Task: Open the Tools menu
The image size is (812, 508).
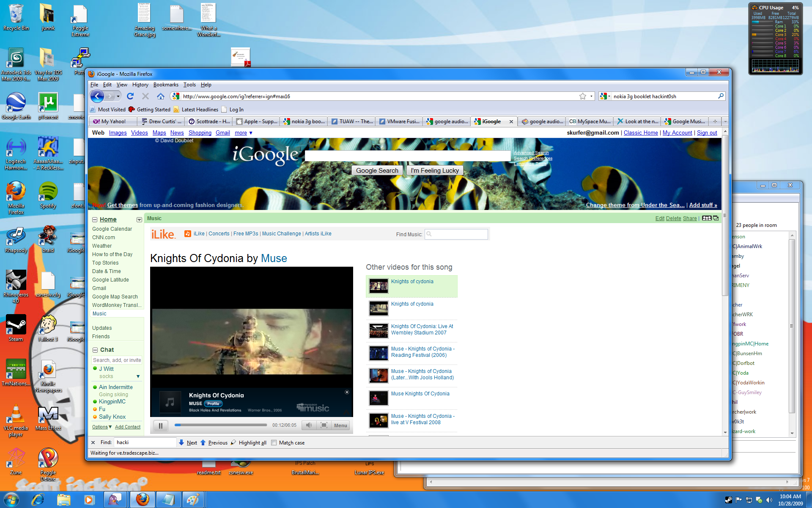Action: pyautogui.click(x=189, y=85)
